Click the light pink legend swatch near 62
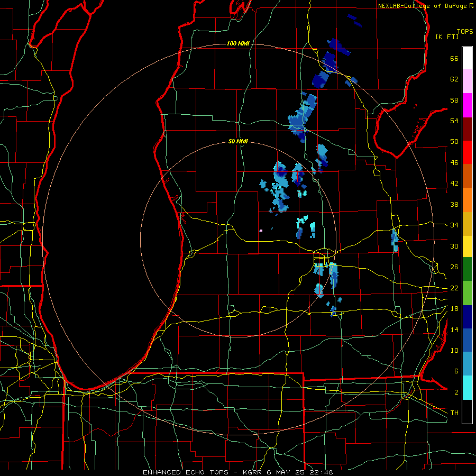This screenshot has height=476, width=476. [467, 81]
